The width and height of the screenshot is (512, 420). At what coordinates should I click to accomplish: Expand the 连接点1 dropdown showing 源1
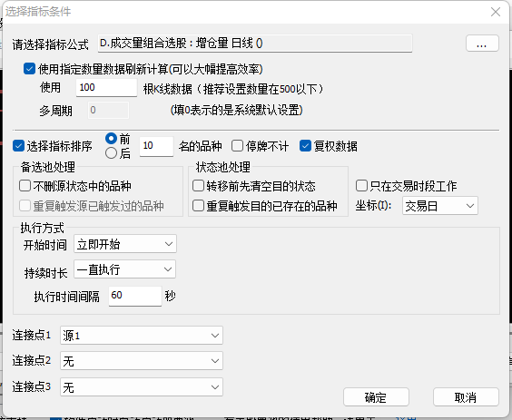pyautogui.click(x=142, y=335)
